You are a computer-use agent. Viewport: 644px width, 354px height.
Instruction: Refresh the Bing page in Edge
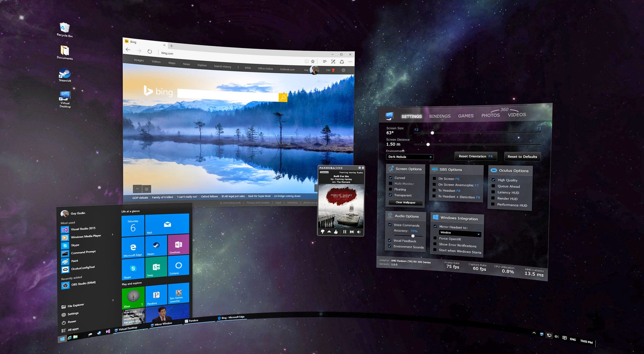click(150, 51)
